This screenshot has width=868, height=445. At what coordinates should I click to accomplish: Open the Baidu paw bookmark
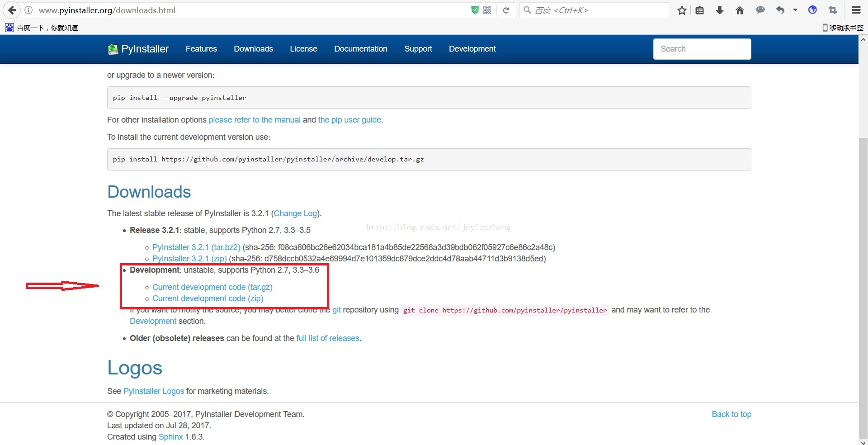tap(41, 28)
